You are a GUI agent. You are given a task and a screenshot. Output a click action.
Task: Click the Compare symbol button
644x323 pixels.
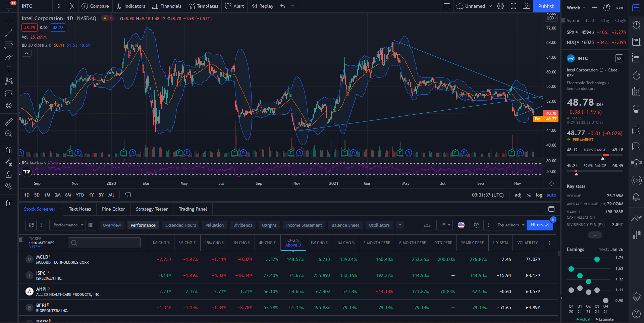[95, 6]
